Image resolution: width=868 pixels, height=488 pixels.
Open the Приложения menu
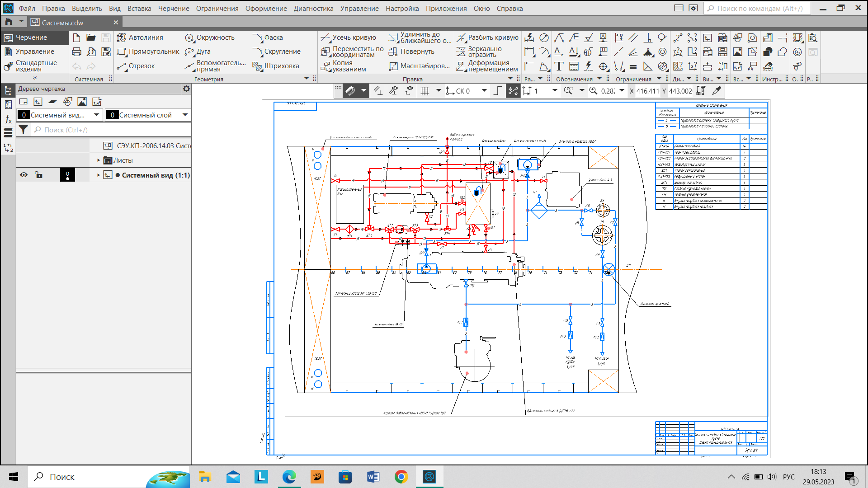tap(446, 9)
